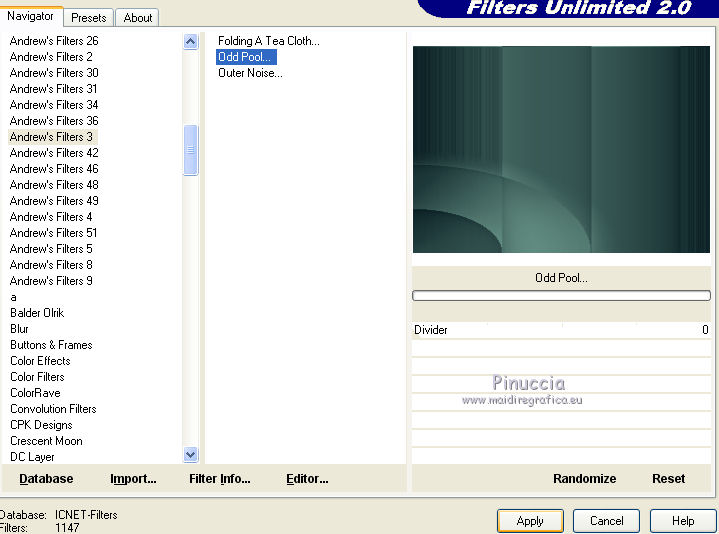The height and width of the screenshot is (534, 719).
Task: Select Andrew's Filters 9 category
Action: click(51, 281)
